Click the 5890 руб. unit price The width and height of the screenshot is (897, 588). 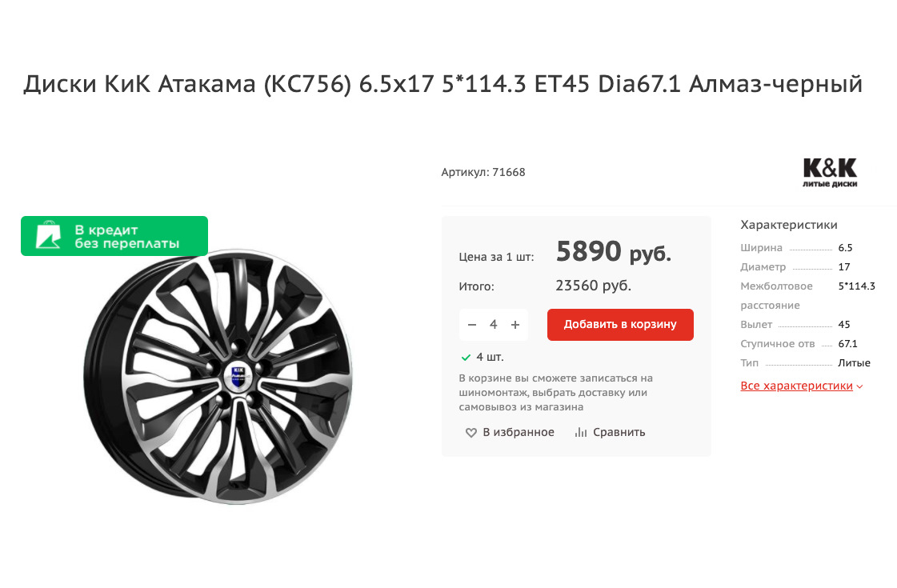pyautogui.click(x=613, y=252)
